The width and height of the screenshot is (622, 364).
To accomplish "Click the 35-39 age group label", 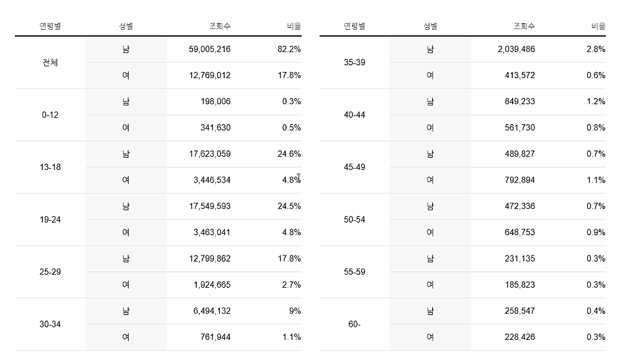I will (354, 63).
